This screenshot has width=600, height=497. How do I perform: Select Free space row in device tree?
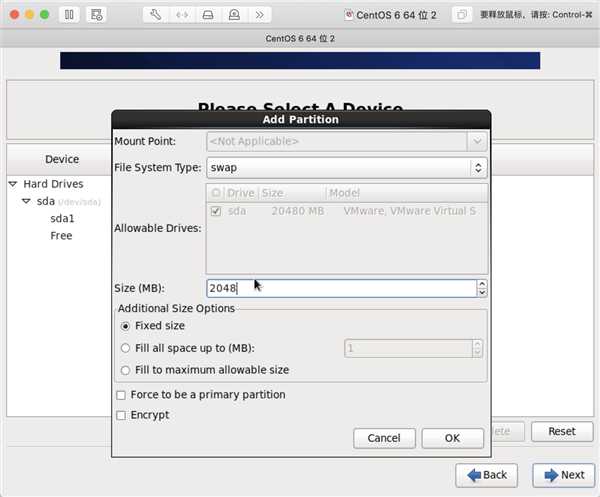click(x=61, y=236)
